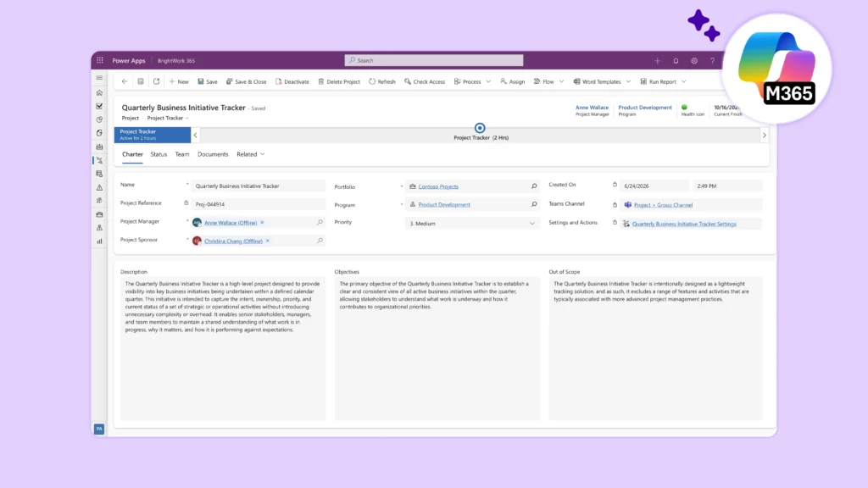Open record in new window icon
The height and width of the screenshot is (488, 868).
click(x=156, y=81)
